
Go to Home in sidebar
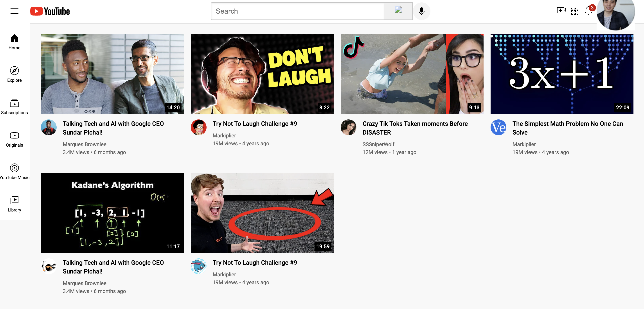click(14, 42)
